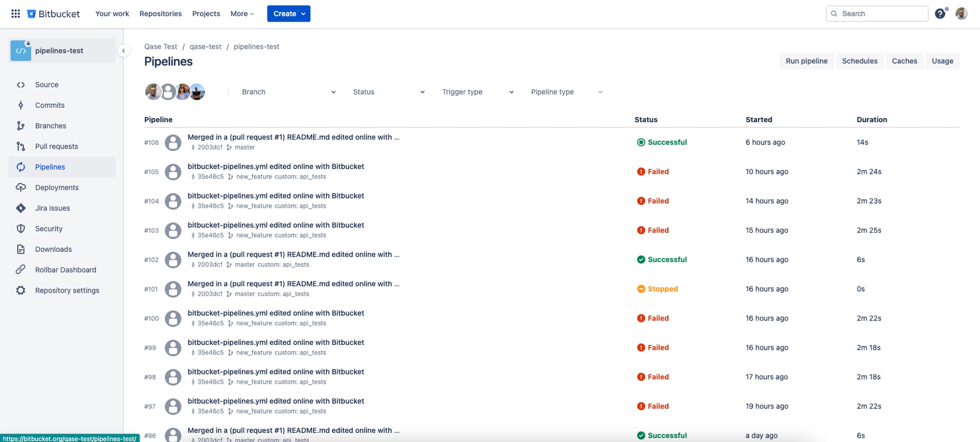Expand the Trigger type dropdown
Viewport: 980px width, 442px height.
coord(477,92)
